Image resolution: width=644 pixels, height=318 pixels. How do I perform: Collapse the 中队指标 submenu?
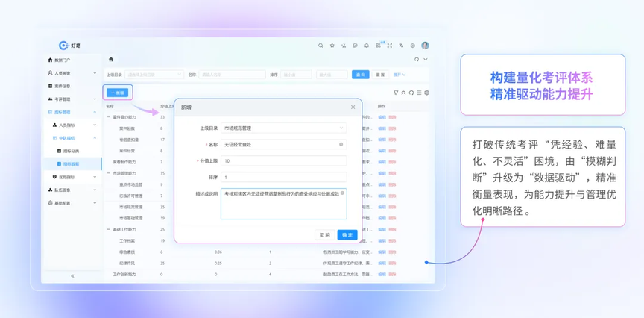[x=72, y=138]
